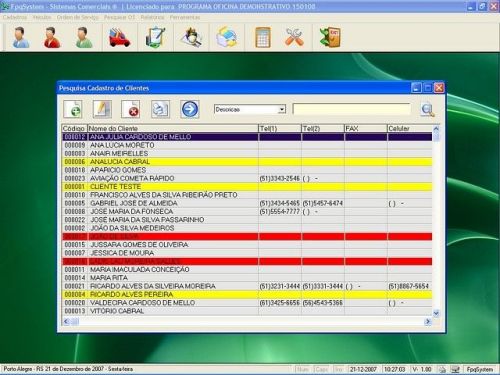Image resolution: width=500 pixels, height=375 pixels.
Task: Click cell number (51)8867-5654
Action: pyautogui.click(x=408, y=286)
